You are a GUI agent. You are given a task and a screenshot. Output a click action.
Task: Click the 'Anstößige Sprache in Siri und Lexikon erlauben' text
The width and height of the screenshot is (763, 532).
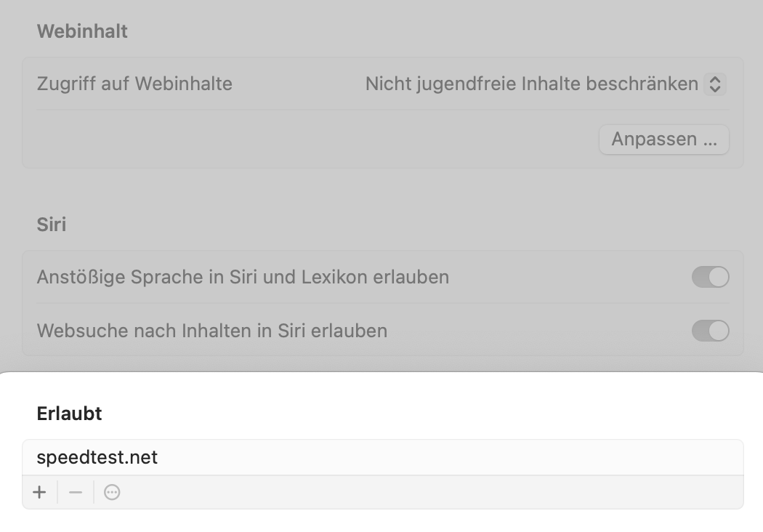[x=243, y=277]
